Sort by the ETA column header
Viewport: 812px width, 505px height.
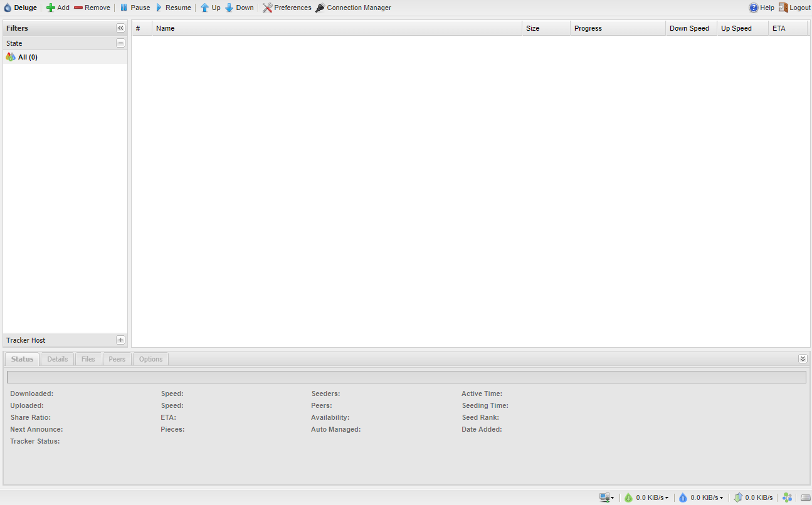pyautogui.click(x=788, y=28)
